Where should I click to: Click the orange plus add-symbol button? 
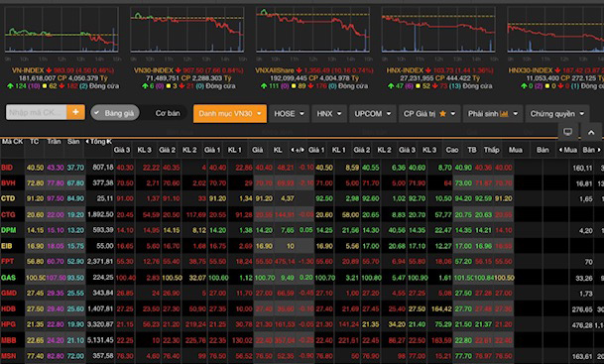[76, 112]
